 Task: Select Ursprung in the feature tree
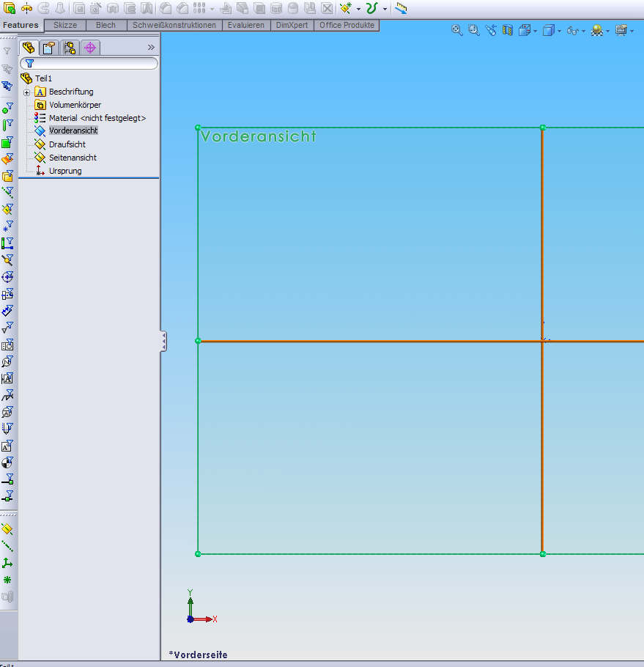coord(65,171)
